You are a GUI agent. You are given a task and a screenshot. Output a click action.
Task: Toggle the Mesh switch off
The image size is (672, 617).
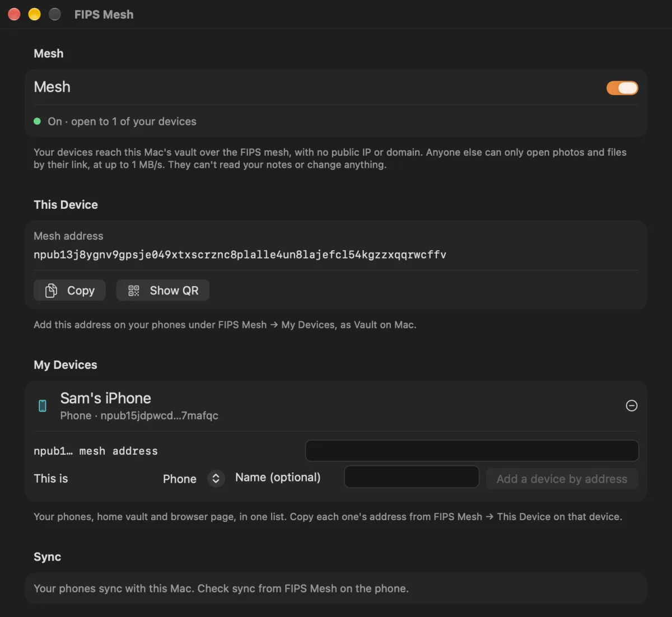click(622, 88)
